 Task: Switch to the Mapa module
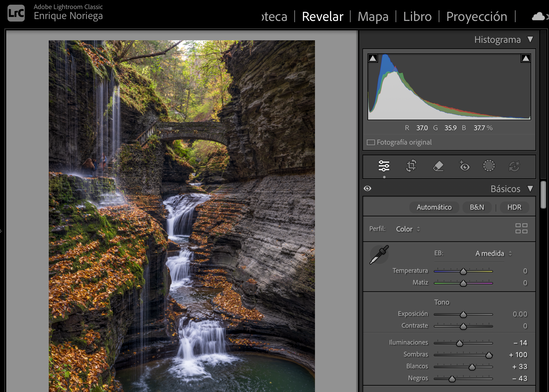coord(373,17)
